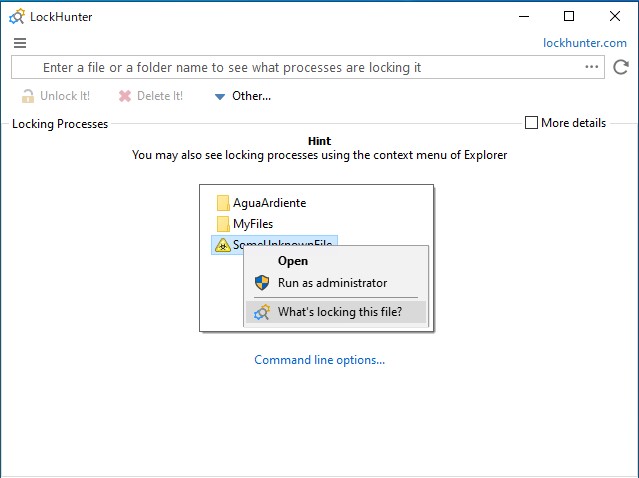Click the Hint heading text
The width and height of the screenshot is (639, 478).
(320, 141)
